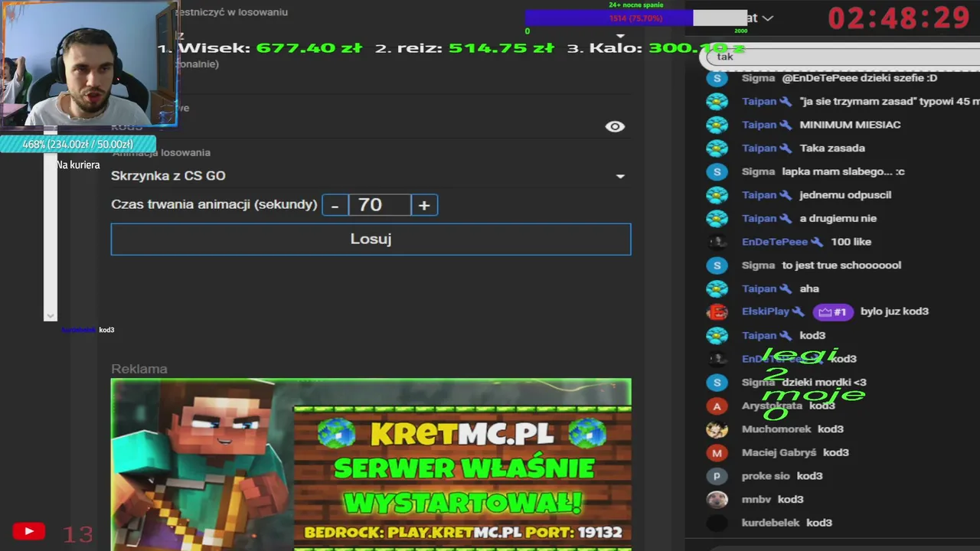Click the moderator wrench beside ElskiPlay
Screen dimensions: 980x551
[799, 311]
